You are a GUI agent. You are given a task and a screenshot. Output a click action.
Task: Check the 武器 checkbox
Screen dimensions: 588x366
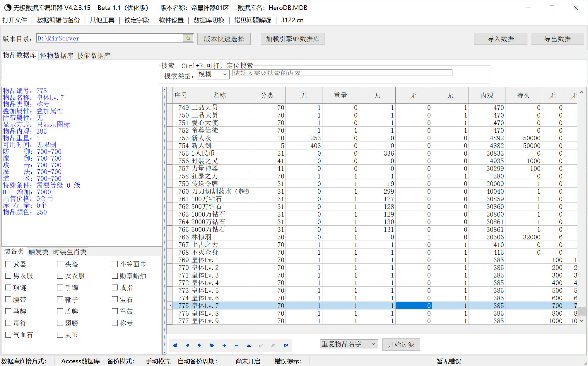point(8,264)
